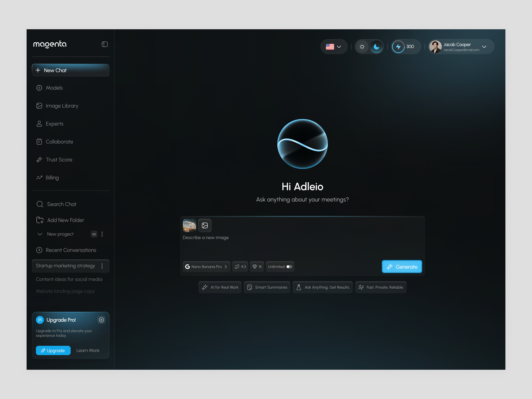Select Experts from the sidebar
532x399 pixels.
pyautogui.click(x=54, y=124)
